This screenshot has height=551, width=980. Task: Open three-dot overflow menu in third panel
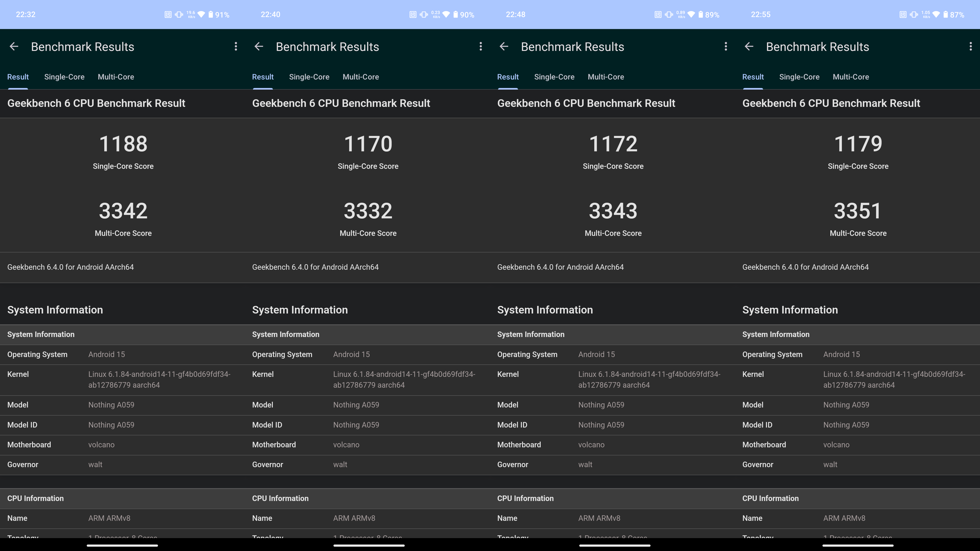(x=725, y=46)
